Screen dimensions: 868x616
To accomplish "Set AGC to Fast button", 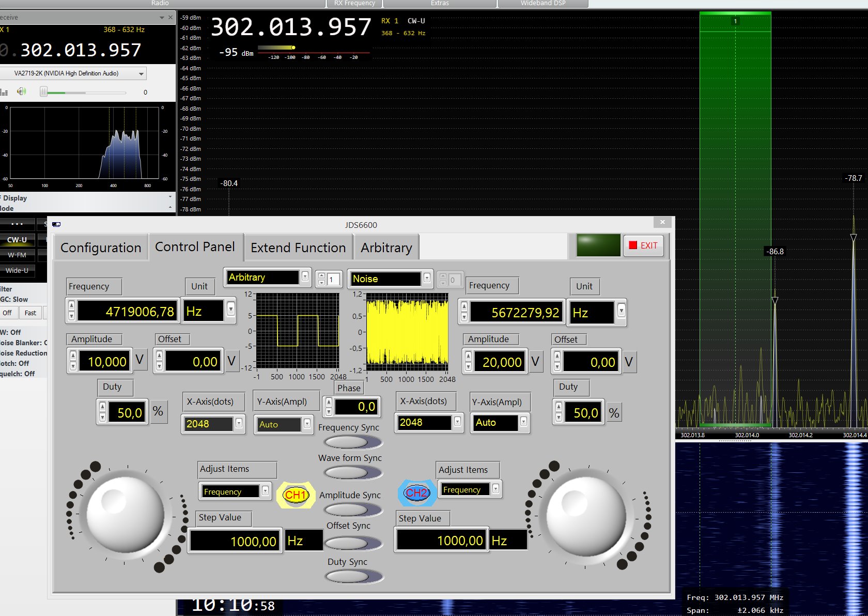I will pos(30,313).
